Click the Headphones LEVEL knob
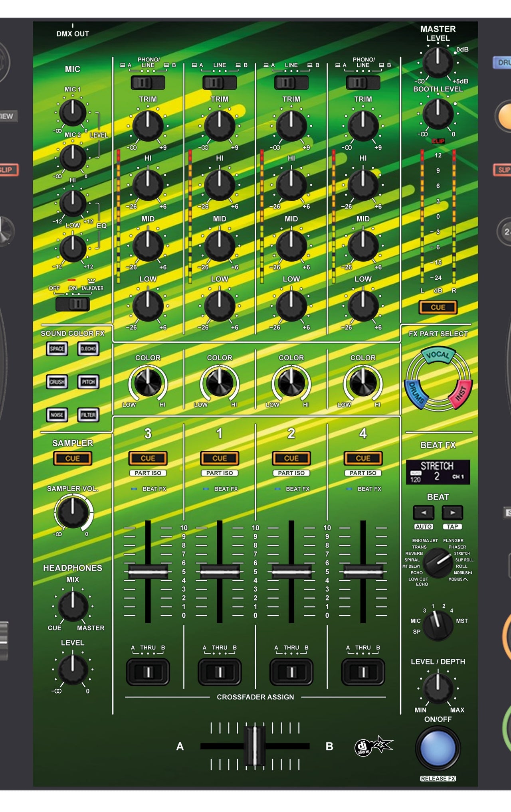Image resolution: width=511 pixels, height=812 pixels. pos(73,669)
